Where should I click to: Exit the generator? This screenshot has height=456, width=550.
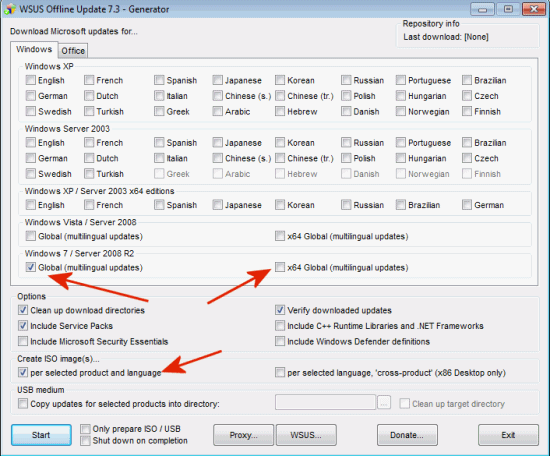pyautogui.click(x=508, y=435)
